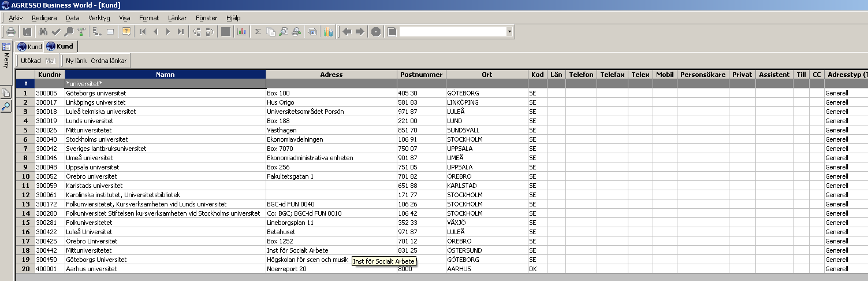Click the Ordna länkar button
This screenshot has width=868, height=281.
pyautogui.click(x=109, y=60)
